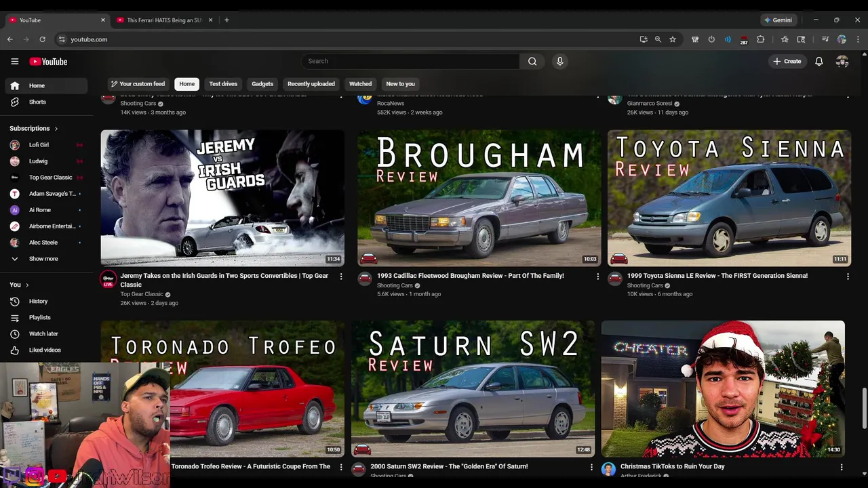Image resolution: width=868 pixels, height=488 pixels.
Task: Select the Your custom feed chip
Action: point(138,84)
